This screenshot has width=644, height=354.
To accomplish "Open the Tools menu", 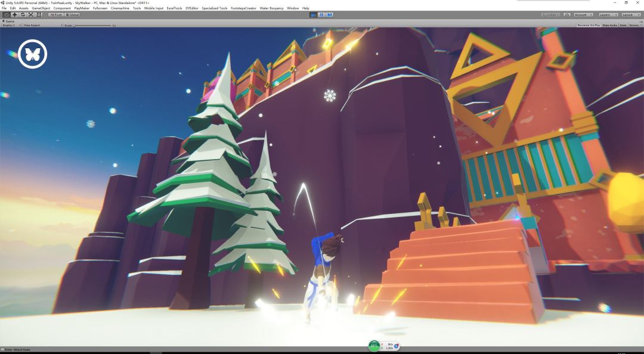I will click(x=137, y=8).
